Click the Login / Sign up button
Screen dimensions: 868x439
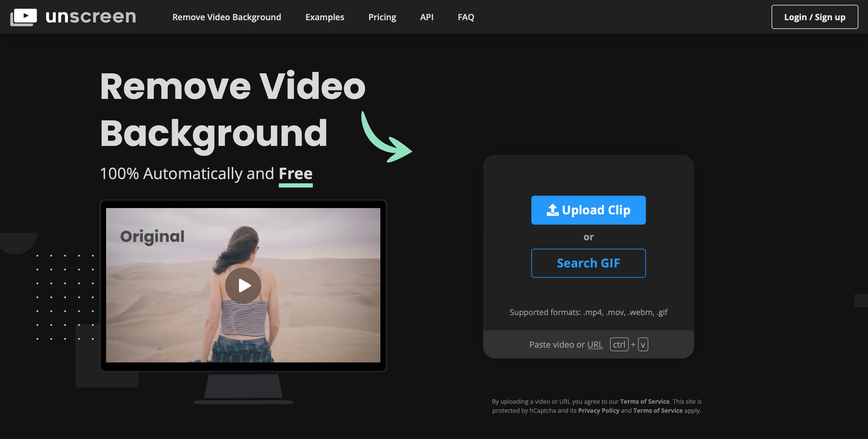click(814, 17)
